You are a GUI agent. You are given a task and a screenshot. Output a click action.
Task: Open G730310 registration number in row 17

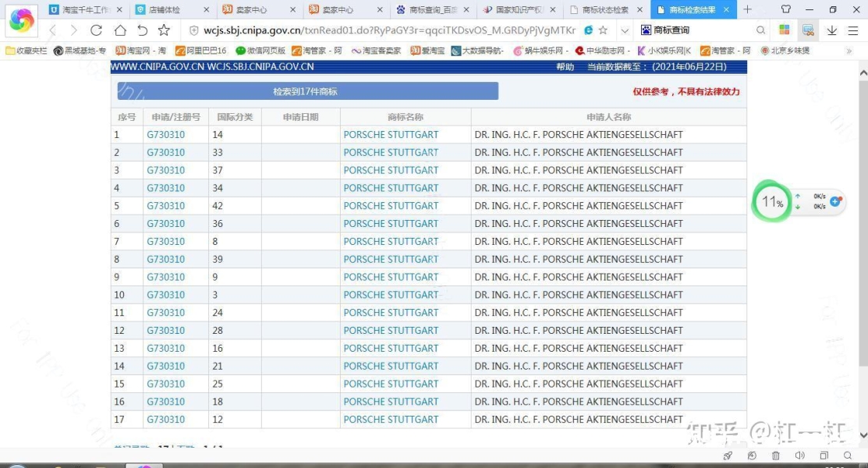[165, 420]
